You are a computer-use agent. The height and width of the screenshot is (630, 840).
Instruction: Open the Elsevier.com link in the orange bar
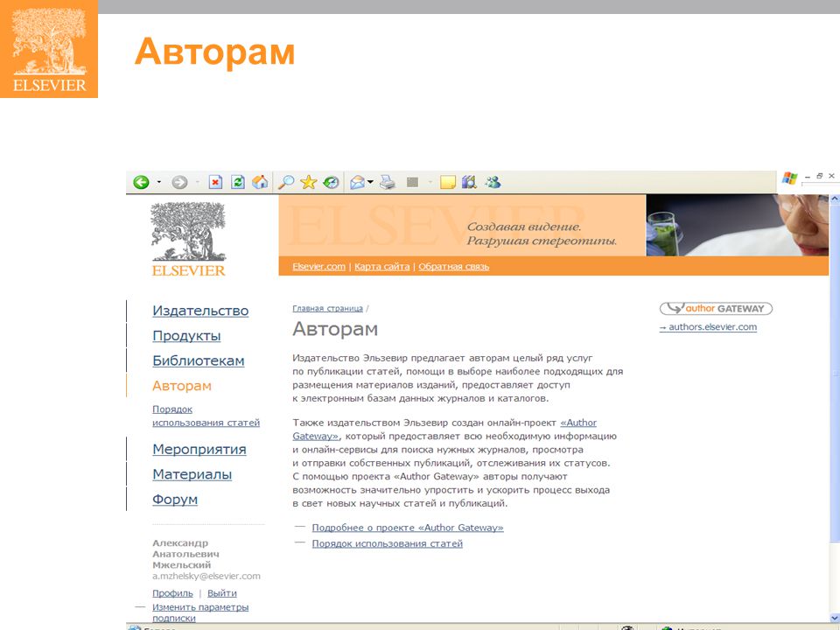[x=318, y=266]
